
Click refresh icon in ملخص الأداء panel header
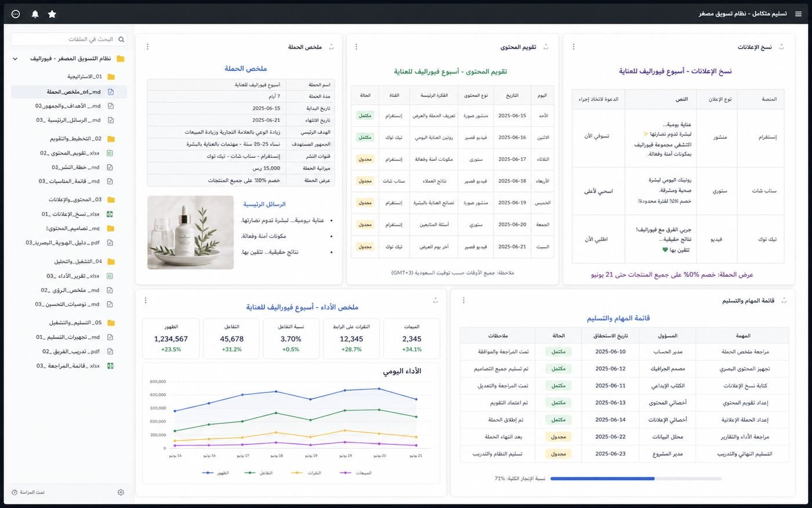(x=436, y=300)
